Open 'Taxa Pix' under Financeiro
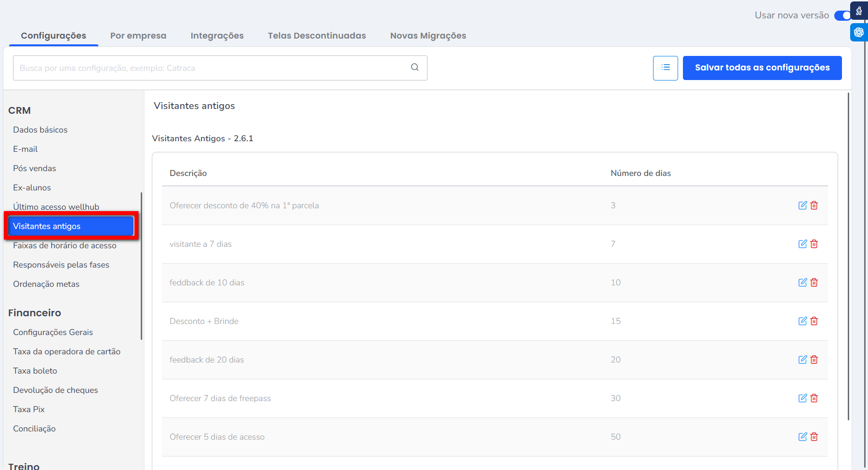 point(29,409)
